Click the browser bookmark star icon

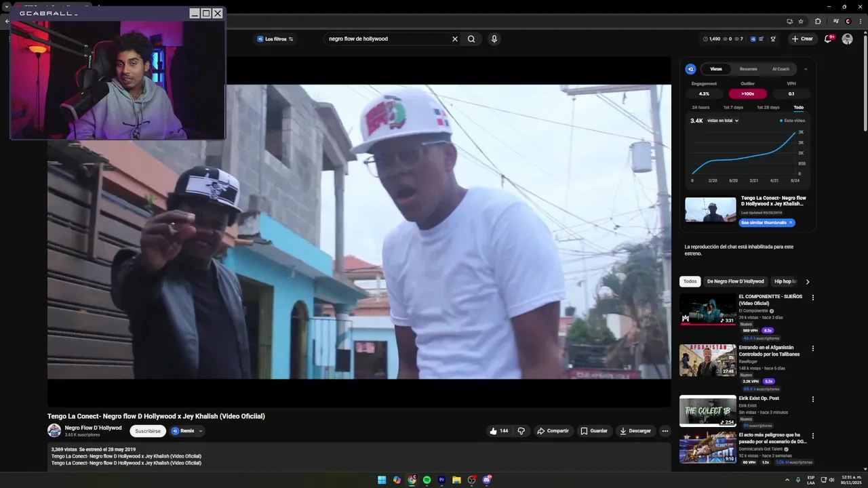[x=801, y=21]
